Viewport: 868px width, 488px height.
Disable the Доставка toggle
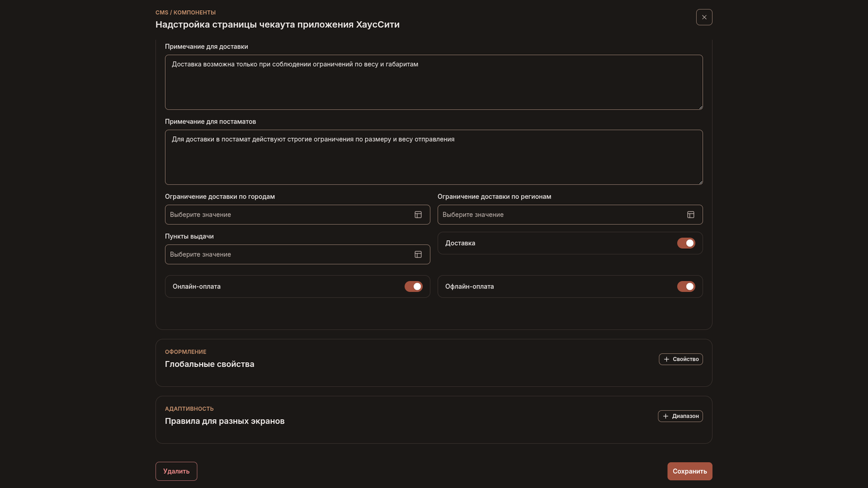(686, 243)
